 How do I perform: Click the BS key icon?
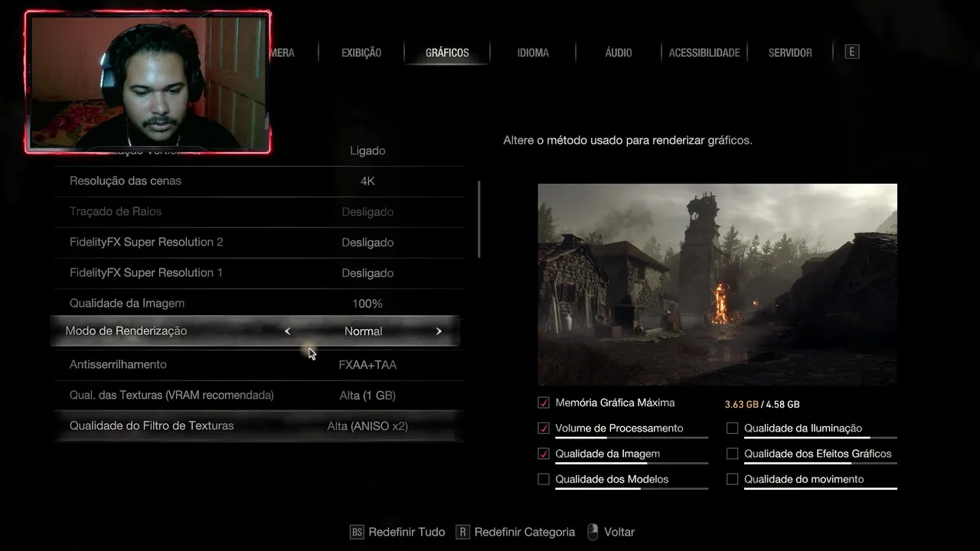click(x=356, y=532)
